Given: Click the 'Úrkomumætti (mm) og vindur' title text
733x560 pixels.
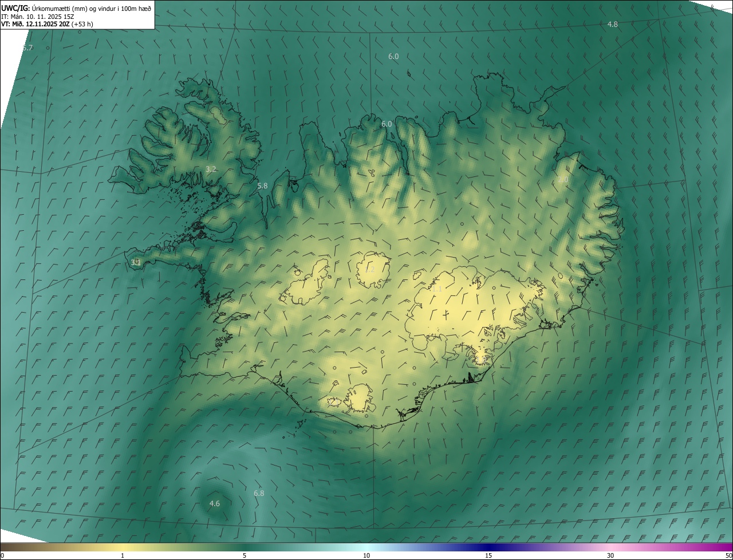Looking at the screenshot, I should click(x=92, y=8).
